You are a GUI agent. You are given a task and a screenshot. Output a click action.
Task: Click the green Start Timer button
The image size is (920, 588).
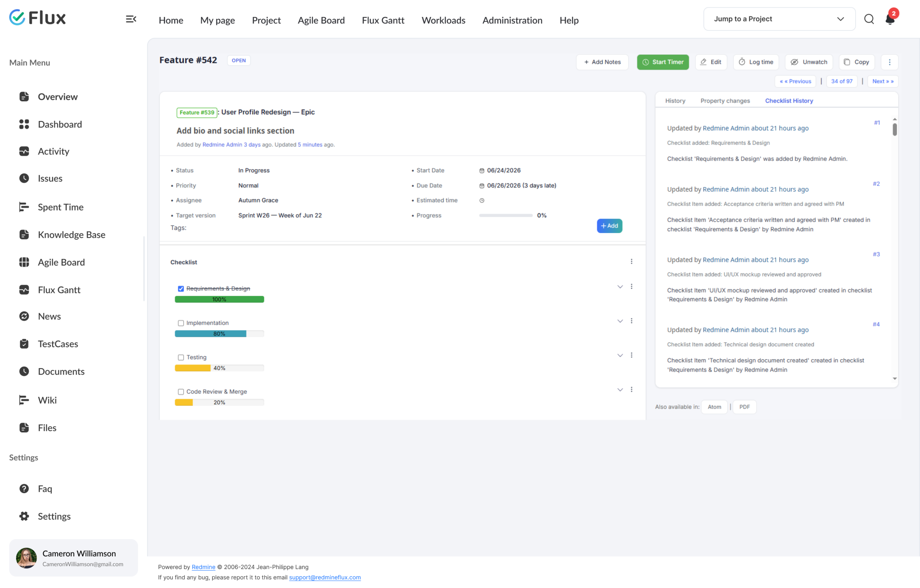[662, 62]
